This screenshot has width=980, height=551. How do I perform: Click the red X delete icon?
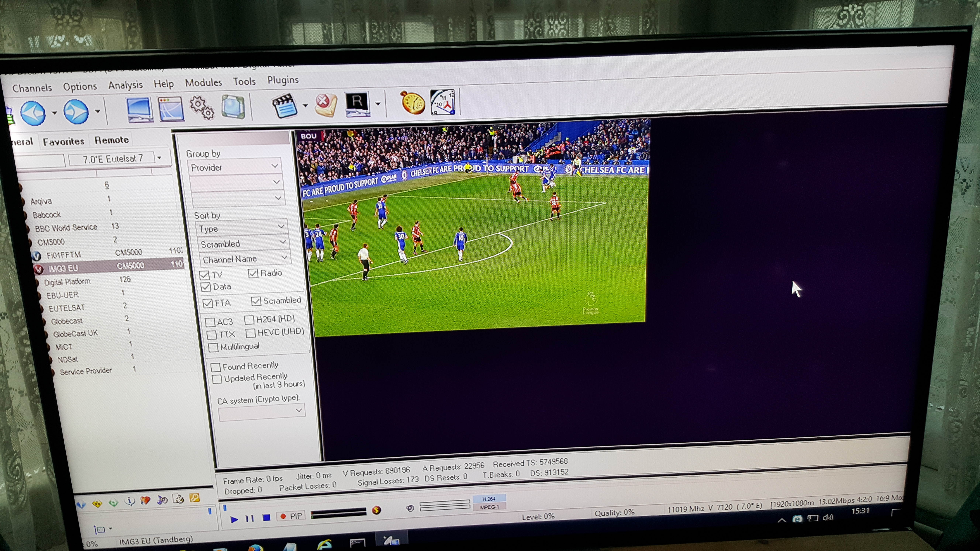326,105
